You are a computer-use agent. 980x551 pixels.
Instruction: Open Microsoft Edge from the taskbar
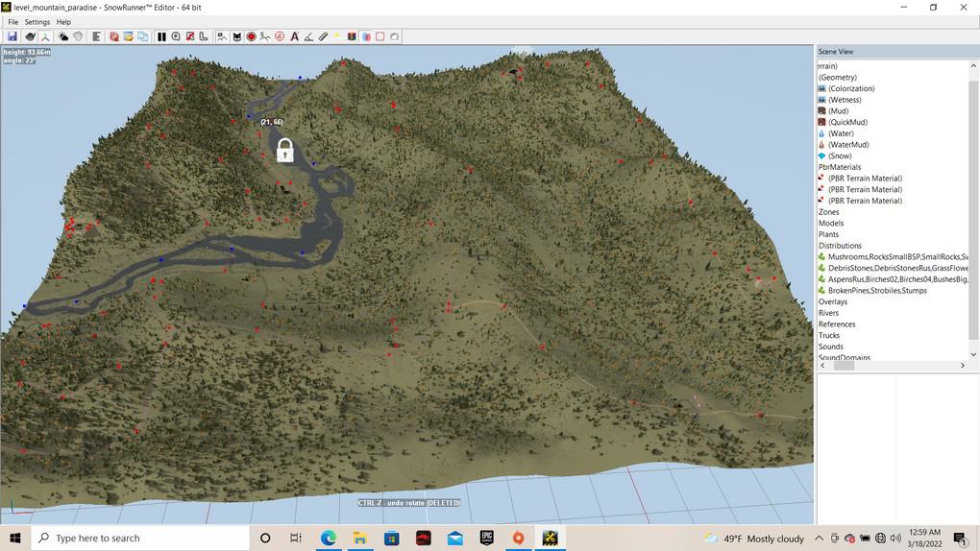(x=329, y=538)
